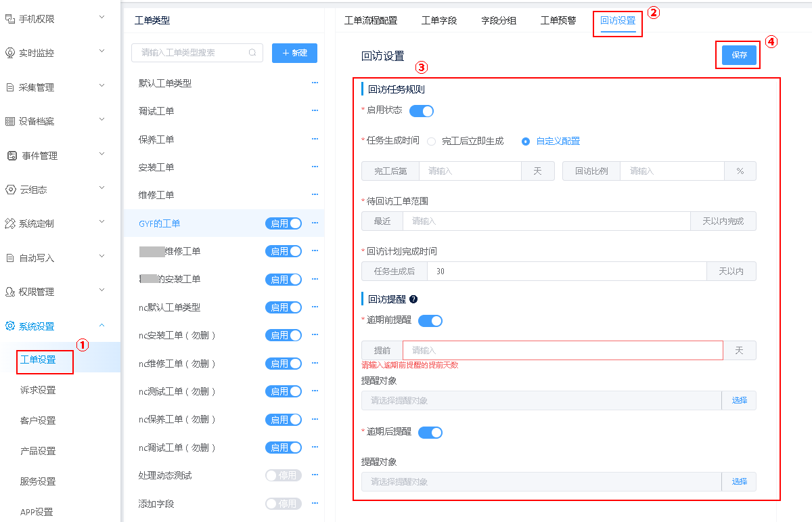Click the 事件管理 sidebar icon

(x=12, y=156)
